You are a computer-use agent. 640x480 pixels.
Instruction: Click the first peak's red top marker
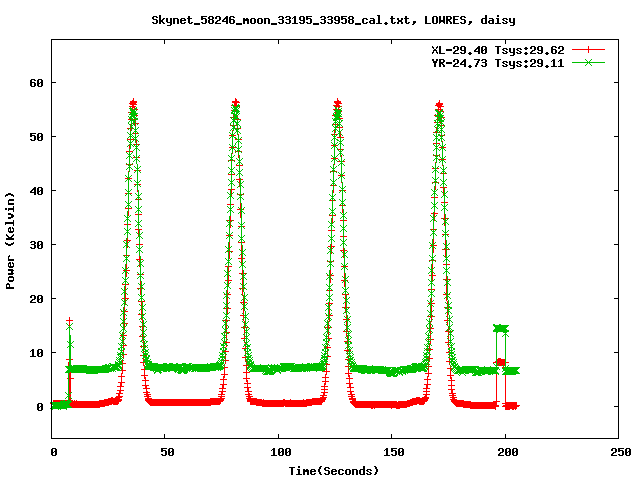pos(133,103)
